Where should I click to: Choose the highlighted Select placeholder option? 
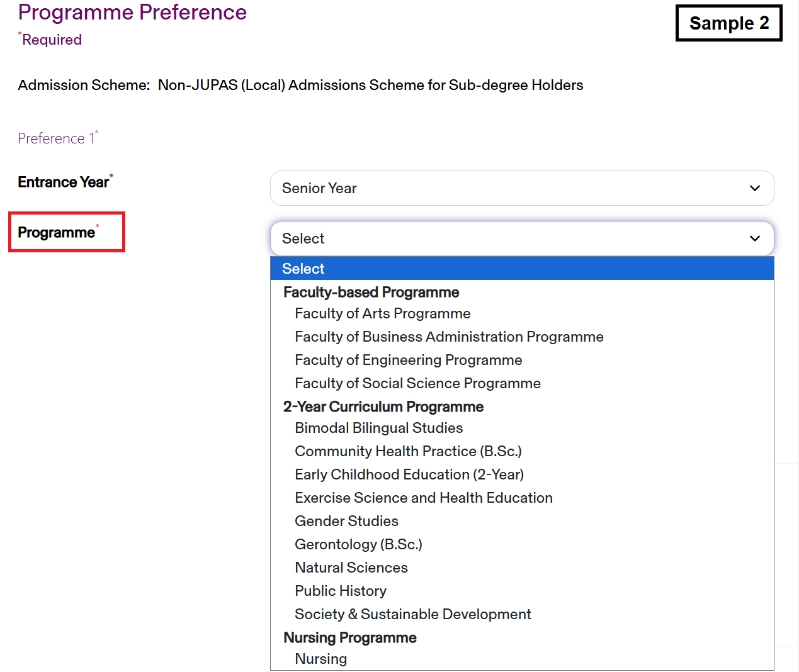(x=521, y=269)
